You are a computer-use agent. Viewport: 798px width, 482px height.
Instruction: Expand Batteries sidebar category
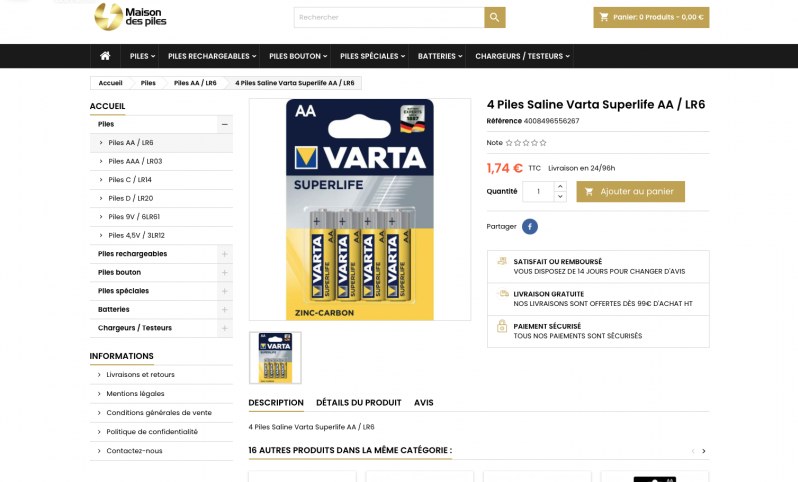[224, 309]
